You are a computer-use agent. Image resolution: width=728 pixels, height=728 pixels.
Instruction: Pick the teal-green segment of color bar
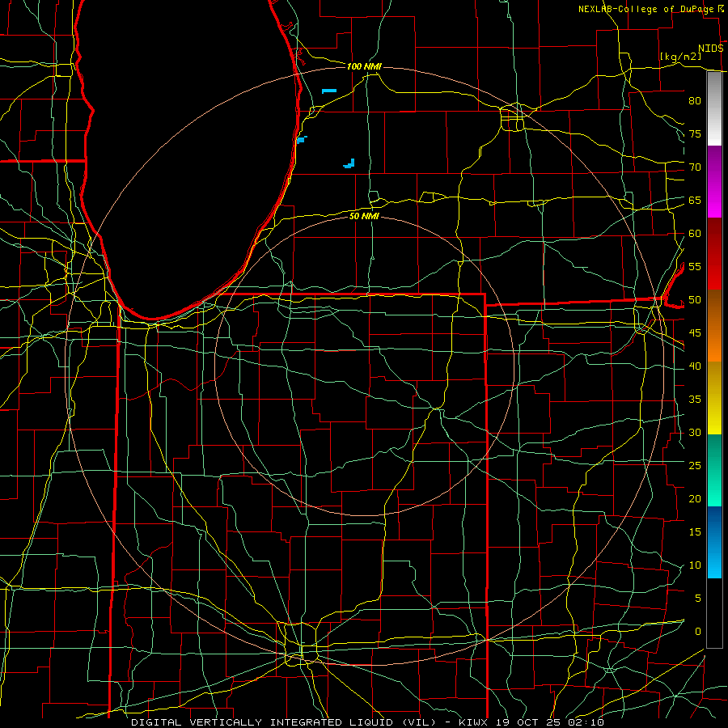pyautogui.click(x=714, y=470)
